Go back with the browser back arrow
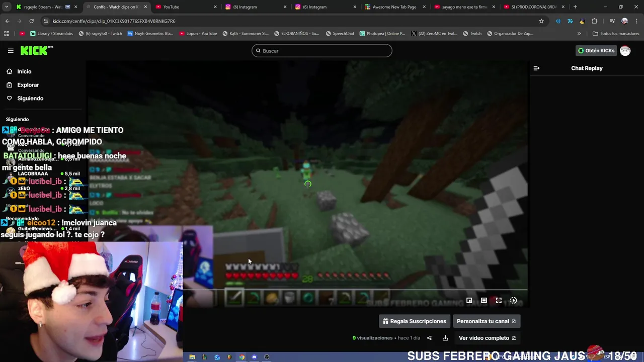The image size is (644, 362). click(8, 21)
